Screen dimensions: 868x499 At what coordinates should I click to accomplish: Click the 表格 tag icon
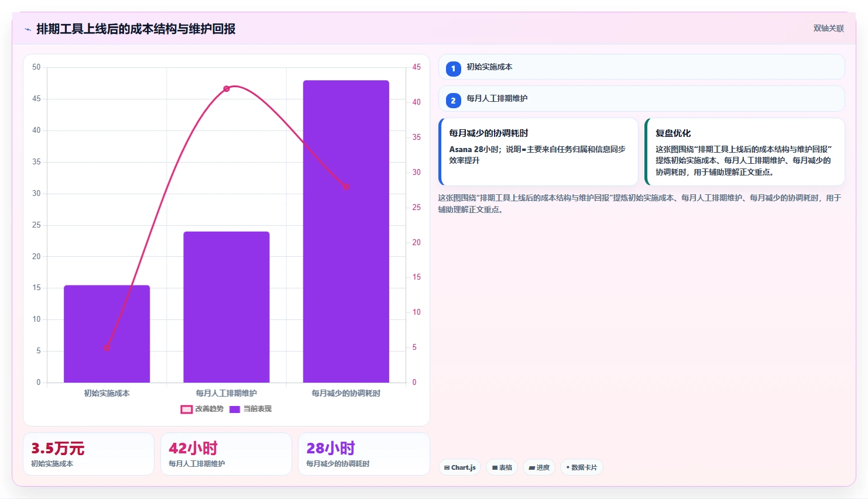click(495, 468)
